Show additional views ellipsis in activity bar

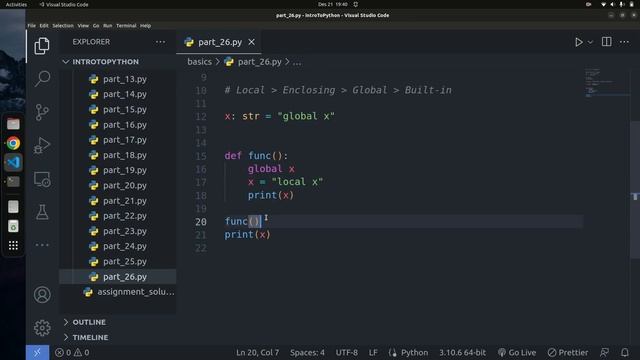pyautogui.click(x=42, y=245)
